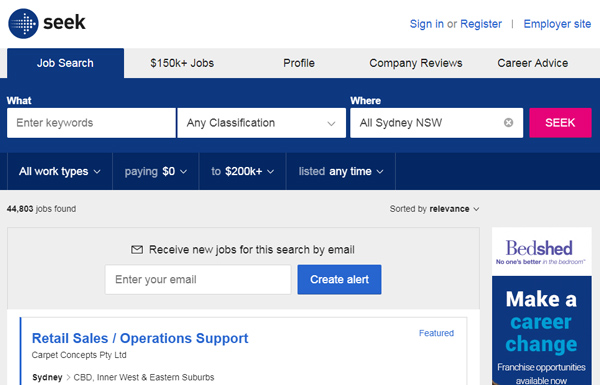Open the listed any time filter

click(x=341, y=171)
